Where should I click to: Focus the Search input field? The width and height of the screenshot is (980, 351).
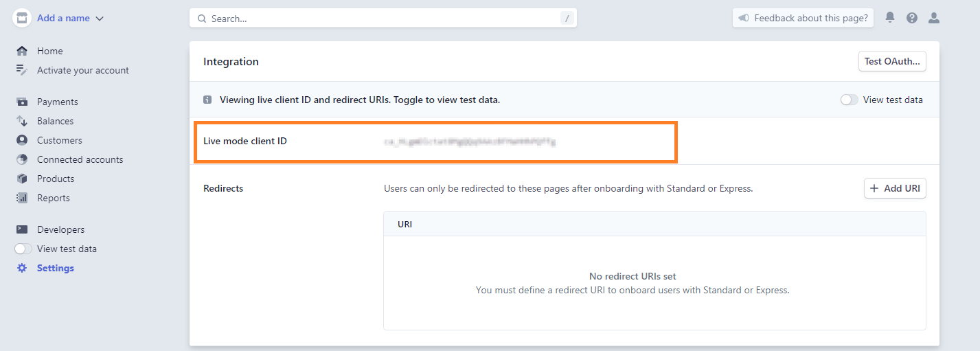click(383, 19)
